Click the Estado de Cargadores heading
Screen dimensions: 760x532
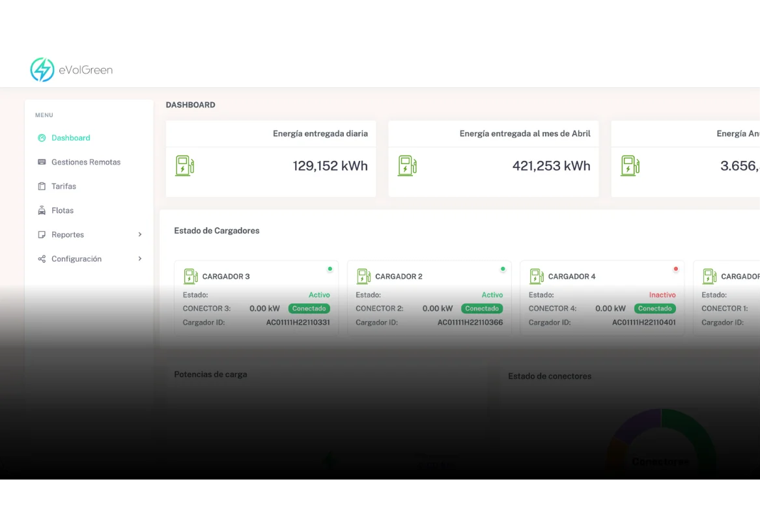click(x=217, y=231)
